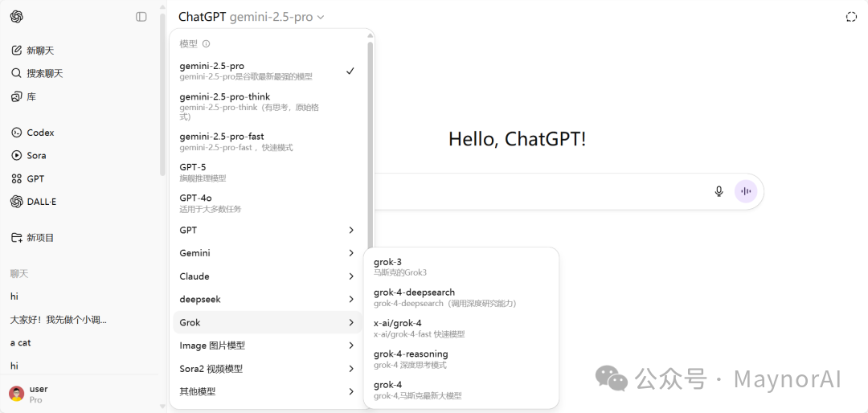Select grok-4-reasoning model

coord(461,359)
